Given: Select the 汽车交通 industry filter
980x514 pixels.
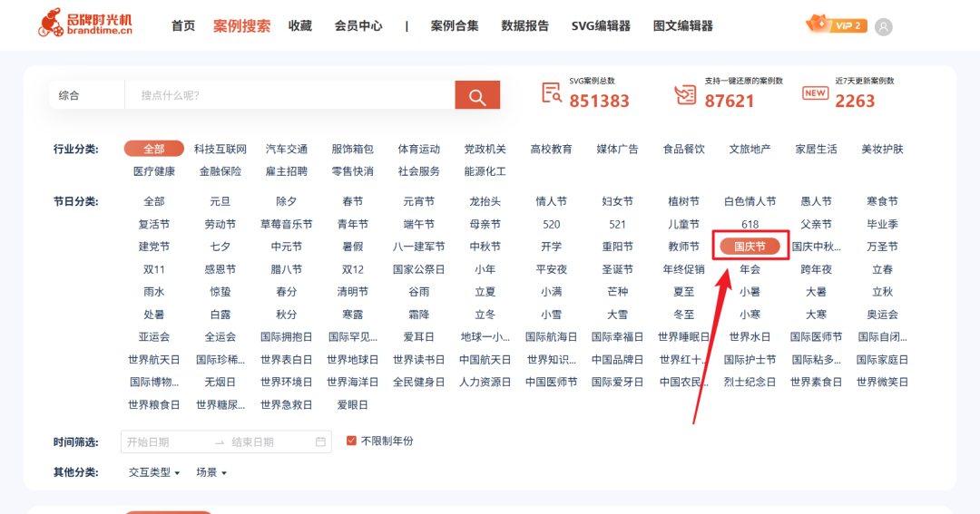Looking at the screenshot, I should point(286,149).
